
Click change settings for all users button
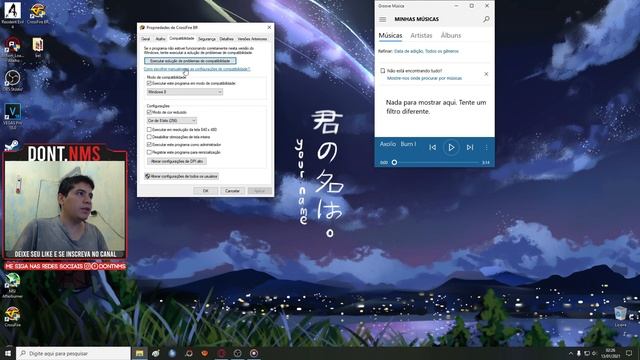(182, 176)
